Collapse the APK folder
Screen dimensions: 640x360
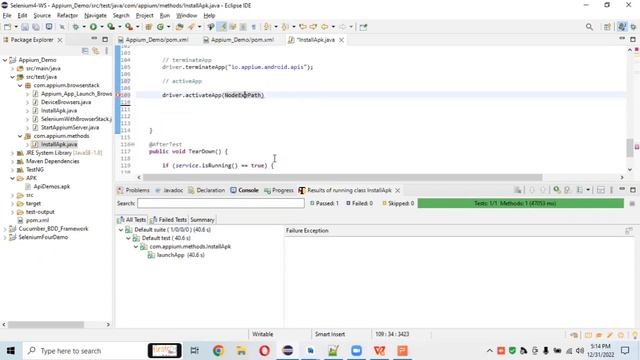tap(13, 178)
